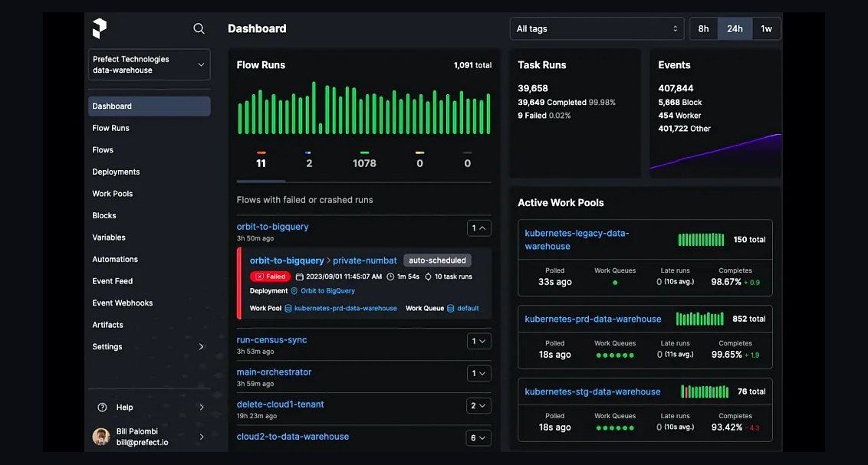The image size is (868, 465).
Task: Open the cloud2-to-data-warehouse flow link
Action: pyautogui.click(x=293, y=436)
